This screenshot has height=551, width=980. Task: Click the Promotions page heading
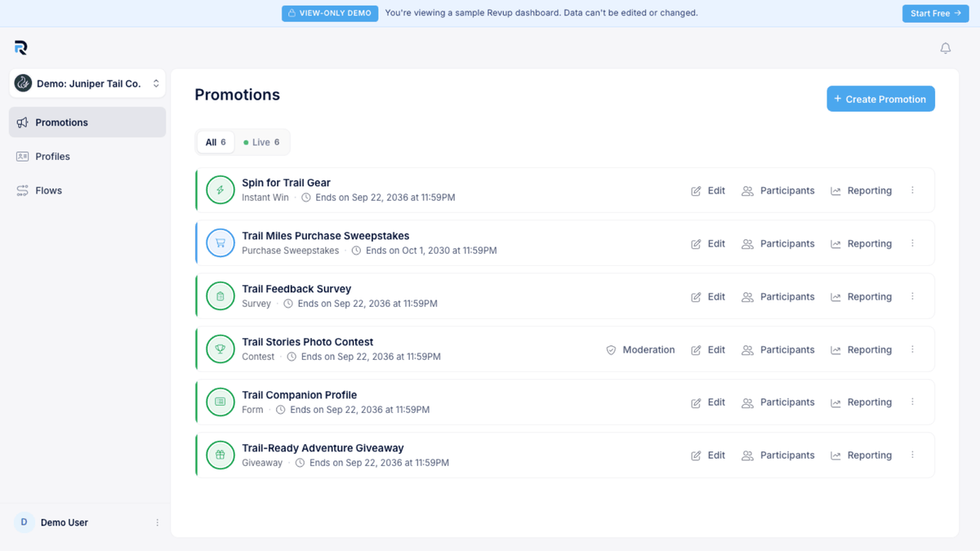[238, 95]
